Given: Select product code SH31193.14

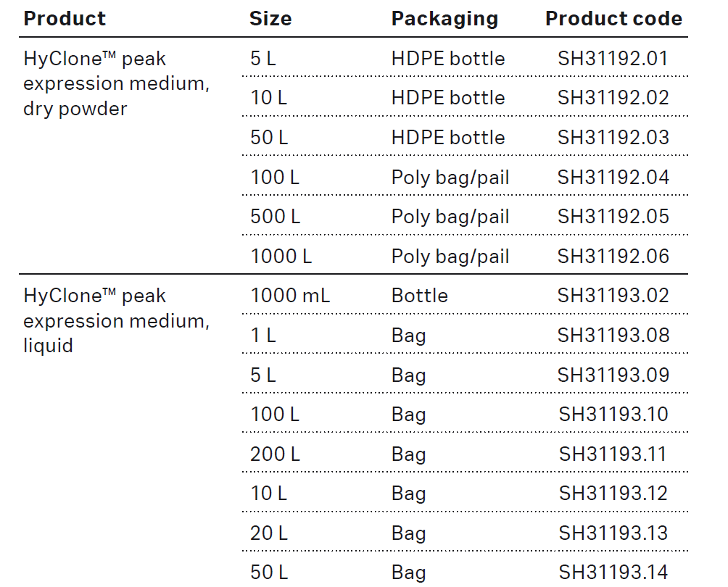Looking at the screenshot, I should pyautogui.click(x=613, y=573).
